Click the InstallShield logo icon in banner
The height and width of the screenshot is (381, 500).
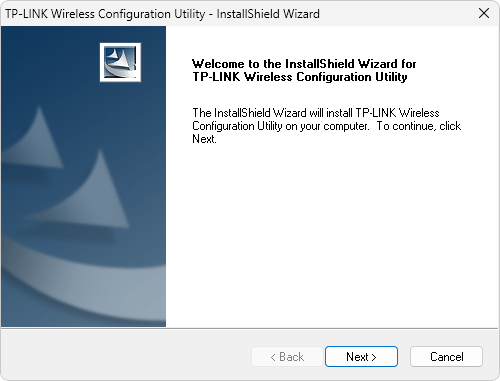(x=120, y=62)
